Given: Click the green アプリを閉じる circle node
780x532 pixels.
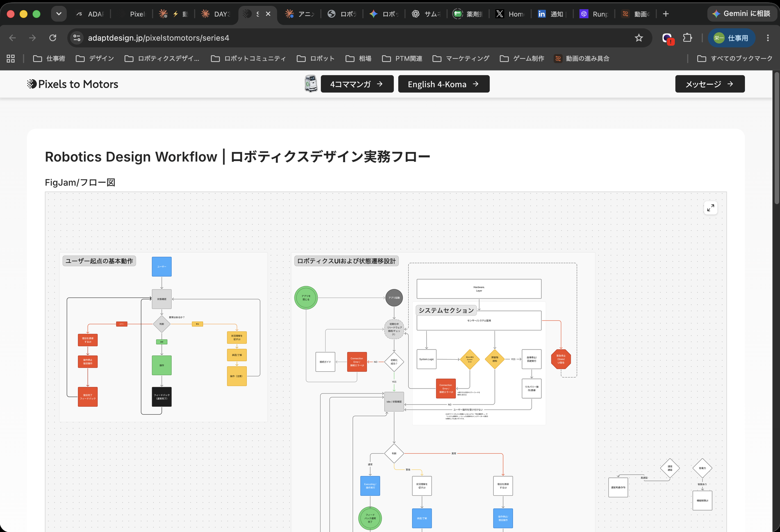Looking at the screenshot, I should click(x=306, y=298).
